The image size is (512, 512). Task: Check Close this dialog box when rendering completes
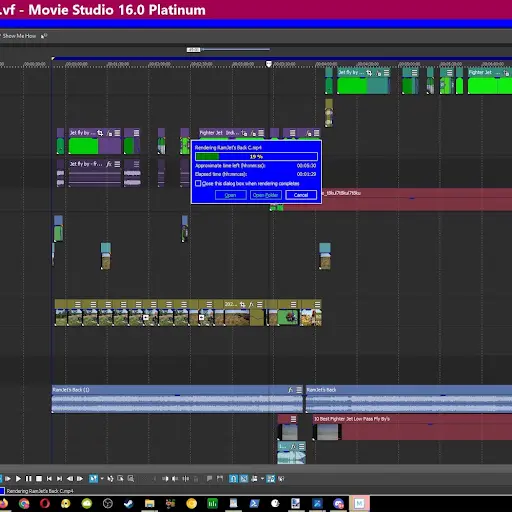[x=198, y=183]
